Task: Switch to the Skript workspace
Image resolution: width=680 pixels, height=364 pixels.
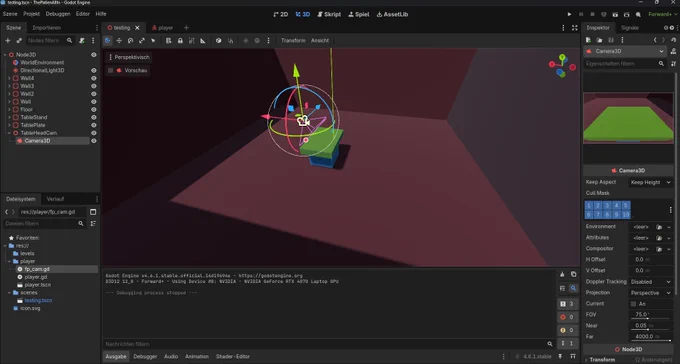Action: pos(329,14)
